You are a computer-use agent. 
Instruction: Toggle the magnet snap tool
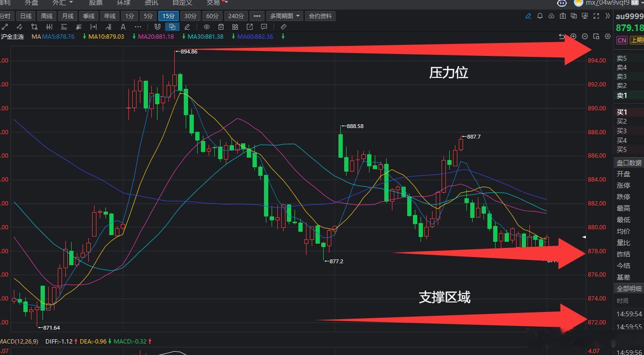157,27
